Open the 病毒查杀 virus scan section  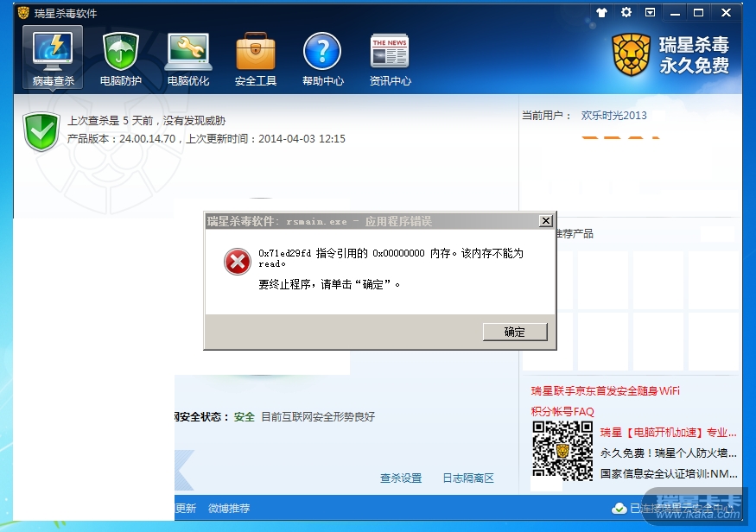coord(53,58)
